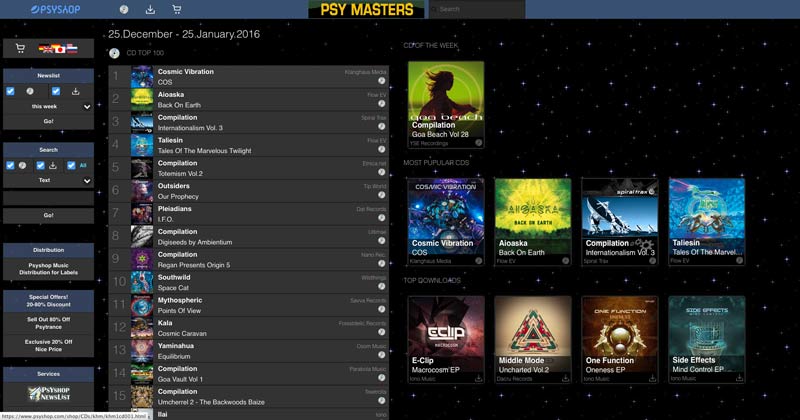Click download icon on One Function Oneness EP card
The image size is (800, 420).
coord(652,378)
